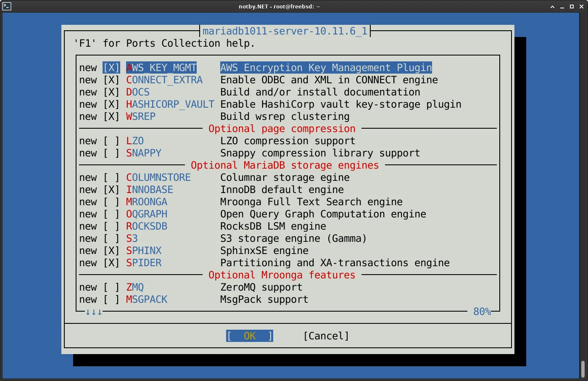Uncheck the DOCS option checkbox
Viewport: 588px width, 381px height.
(111, 92)
